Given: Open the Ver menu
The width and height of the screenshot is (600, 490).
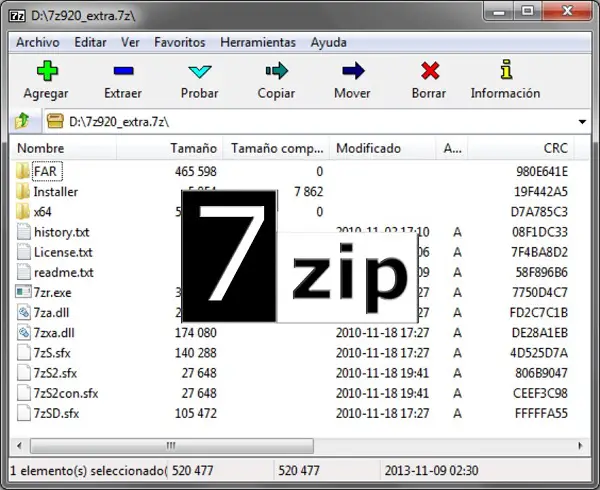Looking at the screenshot, I should [x=130, y=42].
